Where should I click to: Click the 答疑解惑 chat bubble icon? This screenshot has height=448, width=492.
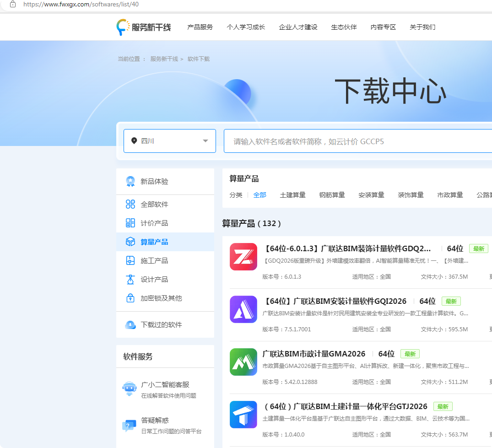[x=129, y=426]
